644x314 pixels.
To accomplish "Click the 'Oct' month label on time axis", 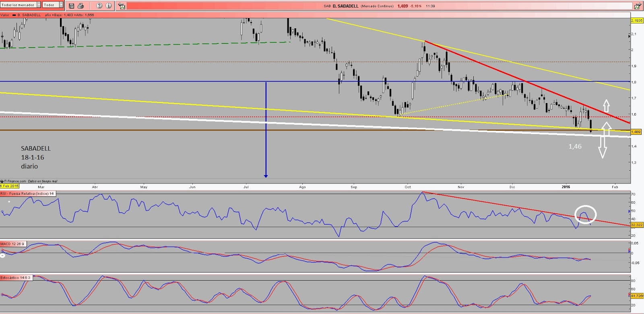I will click(408, 187).
